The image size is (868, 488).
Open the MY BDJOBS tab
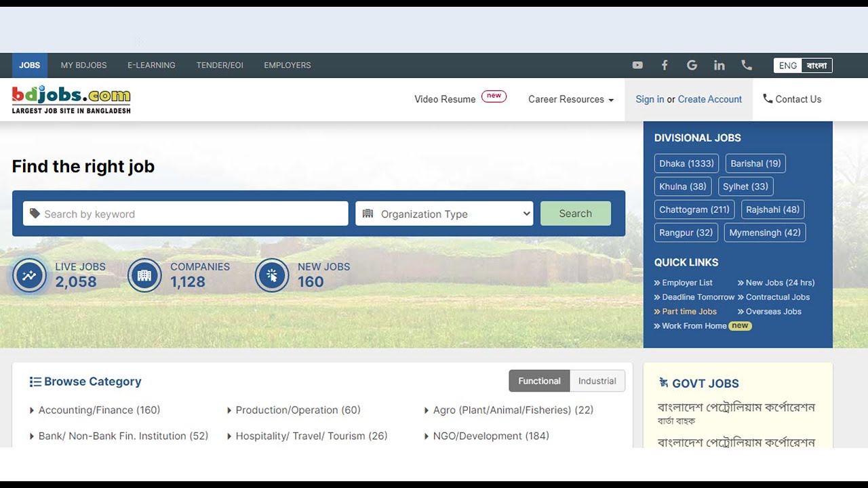(x=84, y=65)
